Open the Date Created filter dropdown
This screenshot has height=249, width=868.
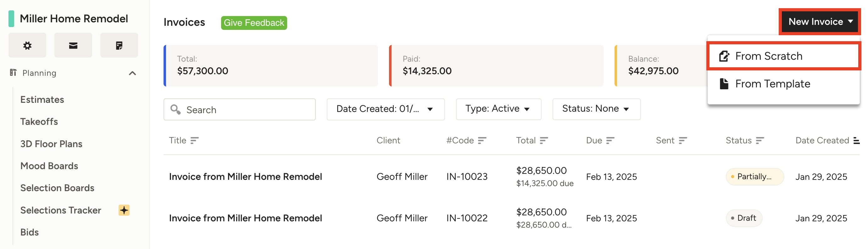[x=386, y=109]
